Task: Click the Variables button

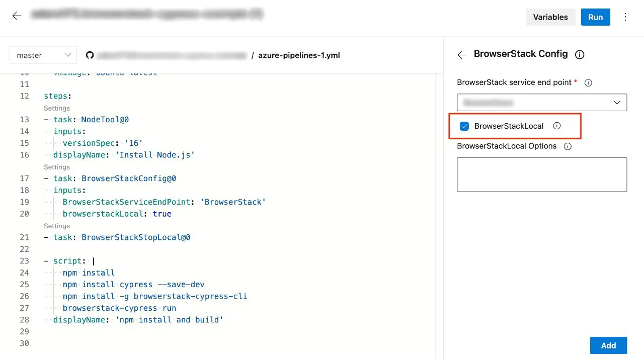Action: click(x=550, y=17)
